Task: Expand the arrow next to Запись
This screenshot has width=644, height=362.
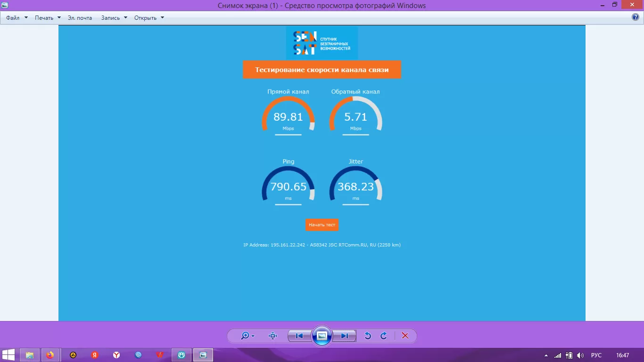Action: pos(125,18)
